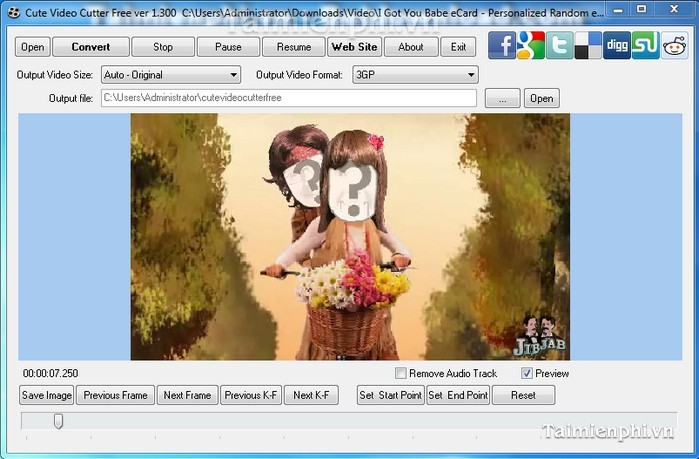The width and height of the screenshot is (699, 459).
Task: Advance with the Next Frame button
Action: pyautogui.click(x=187, y=395)
